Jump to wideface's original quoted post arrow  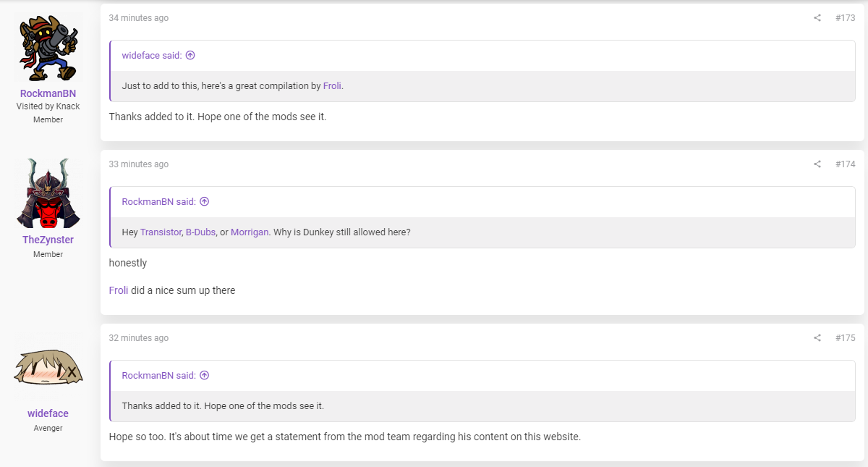point(190,55)
